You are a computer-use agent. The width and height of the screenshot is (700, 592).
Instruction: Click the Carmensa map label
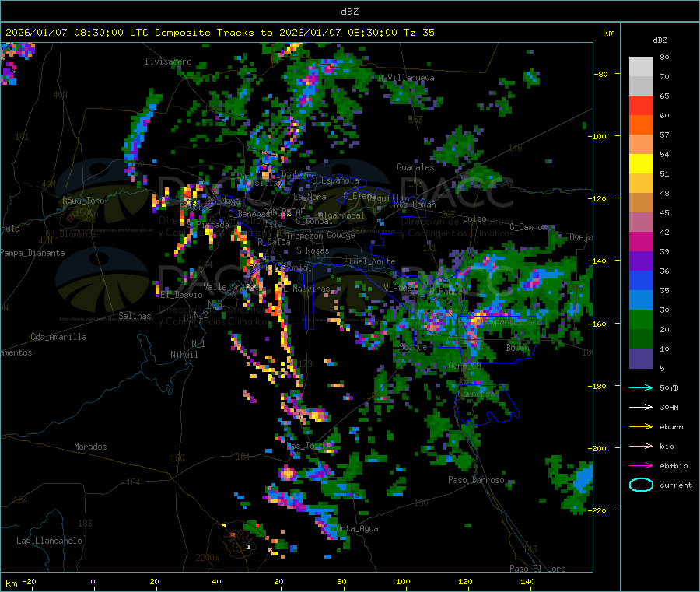(x=476, y=394)
